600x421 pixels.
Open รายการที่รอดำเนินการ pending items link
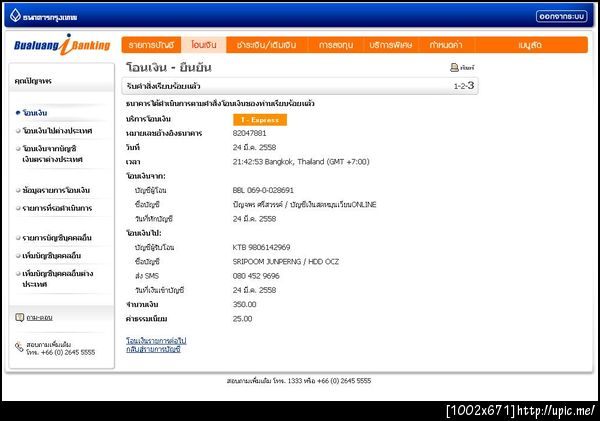[57, 208]
